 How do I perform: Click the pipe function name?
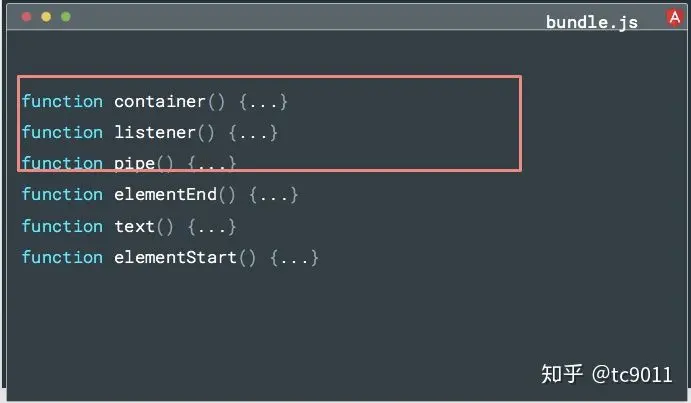tap(134, 163)
